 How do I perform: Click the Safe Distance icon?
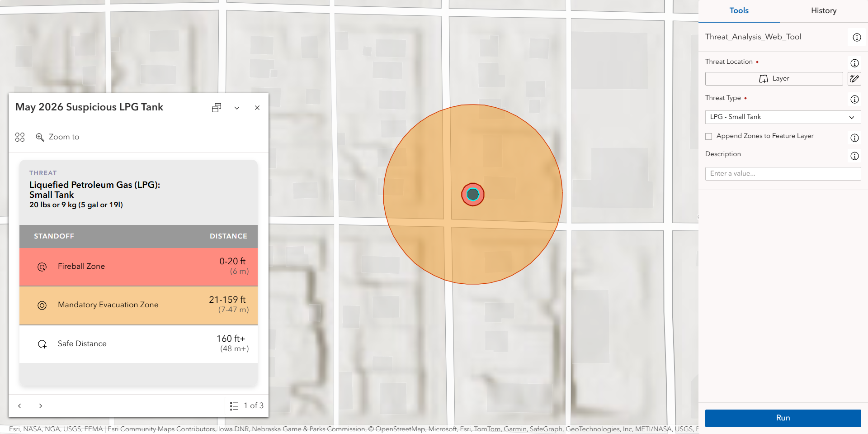click(x=42, y=344)
